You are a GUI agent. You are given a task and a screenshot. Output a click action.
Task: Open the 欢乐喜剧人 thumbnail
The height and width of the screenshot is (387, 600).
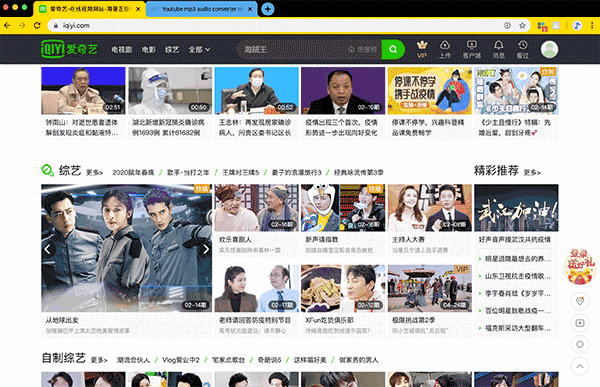(256, 208)
